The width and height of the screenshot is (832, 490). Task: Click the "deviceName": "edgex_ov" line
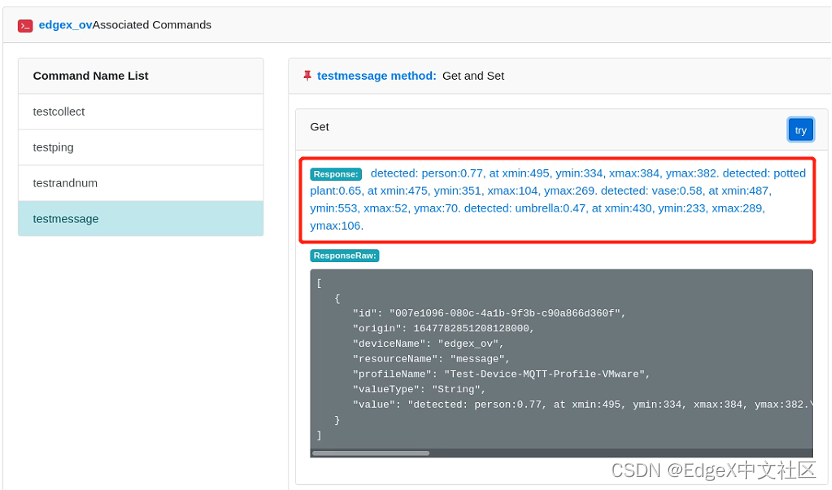[x=428, y=343]
